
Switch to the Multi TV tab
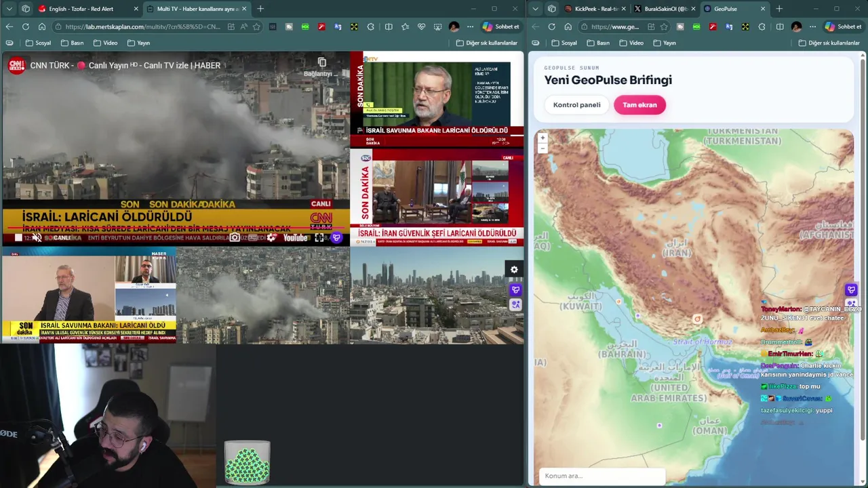pyautogui.click(x=197, y=9)
